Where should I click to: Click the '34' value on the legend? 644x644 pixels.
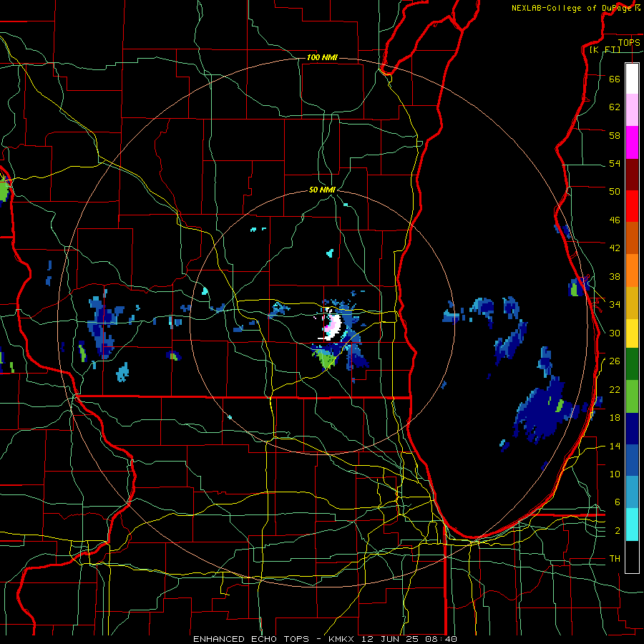(615, 305)
